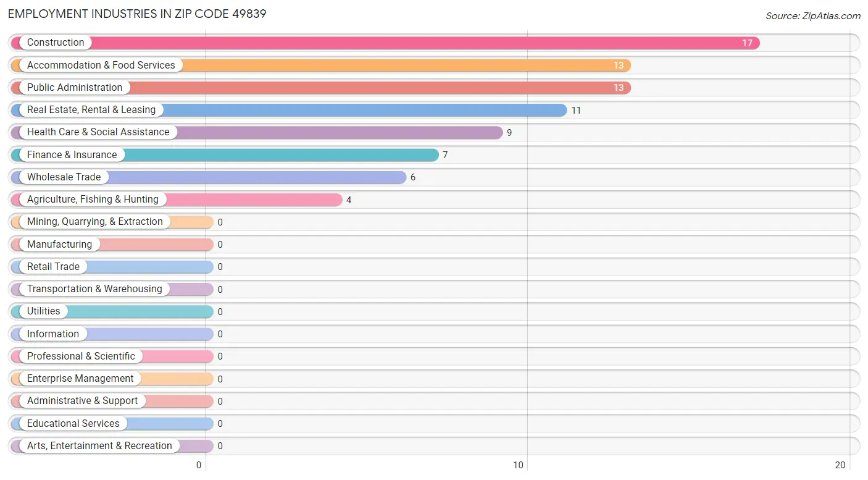This screenshot has height=480, width=868.
Task: Click Arts, Entertainment & Recreation label
Action: coord(99,446)
